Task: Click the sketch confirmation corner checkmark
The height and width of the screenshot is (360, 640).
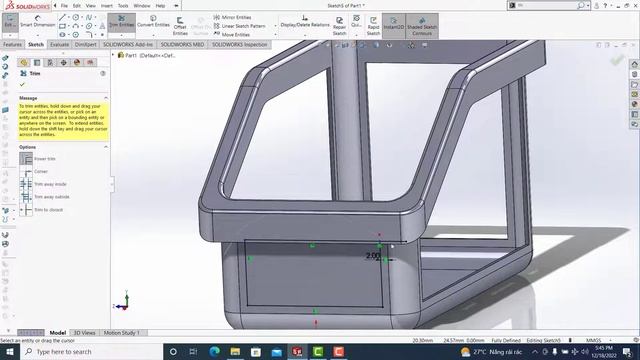Action: click(x=617, y=61)
